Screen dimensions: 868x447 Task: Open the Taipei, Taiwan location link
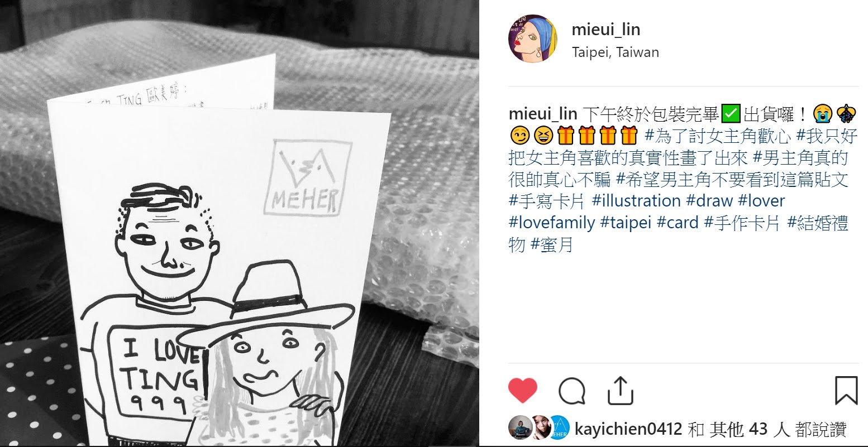(x=616, y=52)
